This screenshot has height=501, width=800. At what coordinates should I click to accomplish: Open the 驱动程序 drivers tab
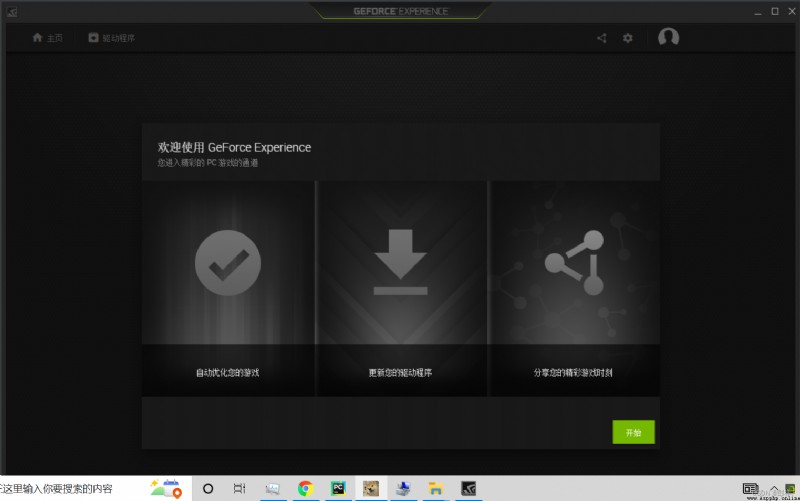pos(111,38)
